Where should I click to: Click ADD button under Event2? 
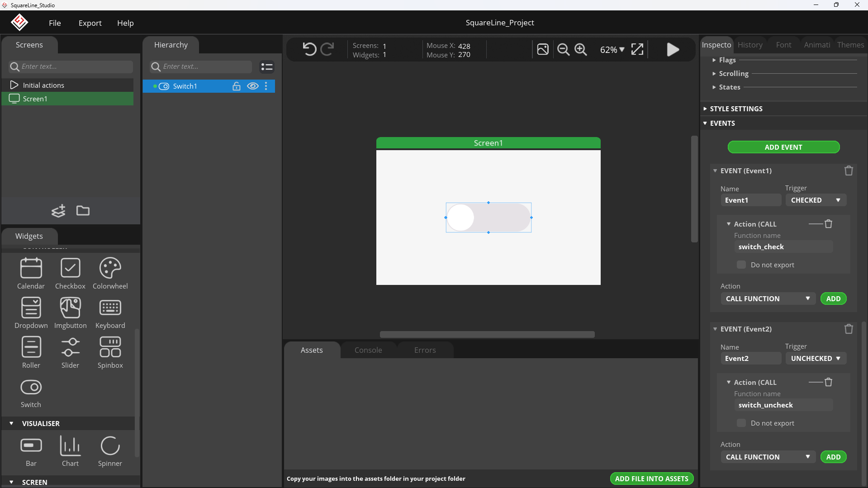pos(833,457)
